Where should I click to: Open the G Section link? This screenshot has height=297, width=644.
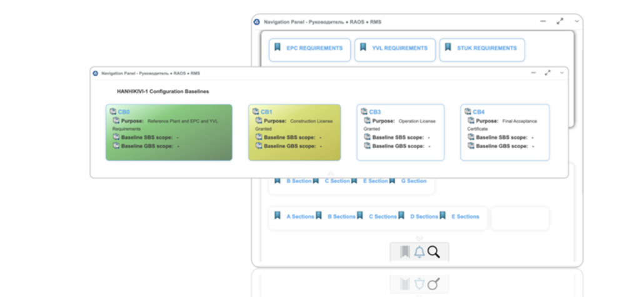click(x=413, y=181)
